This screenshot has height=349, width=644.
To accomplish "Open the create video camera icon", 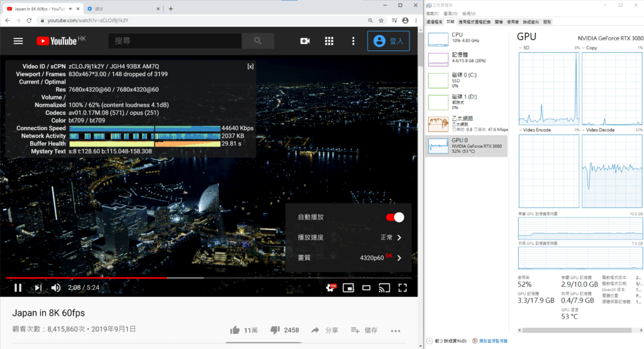I will tap(305, 41).
